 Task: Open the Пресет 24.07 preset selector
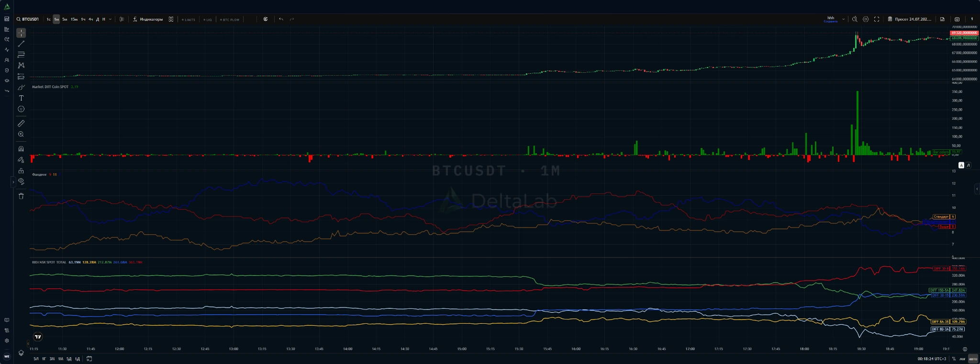click(910, 19)
